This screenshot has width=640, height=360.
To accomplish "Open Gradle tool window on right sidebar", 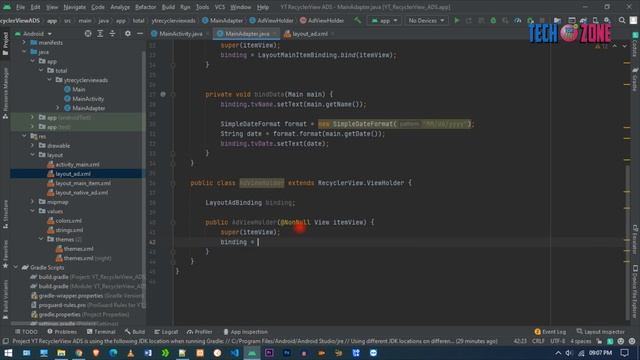I will pyautogui.click(x=635, y=80).
